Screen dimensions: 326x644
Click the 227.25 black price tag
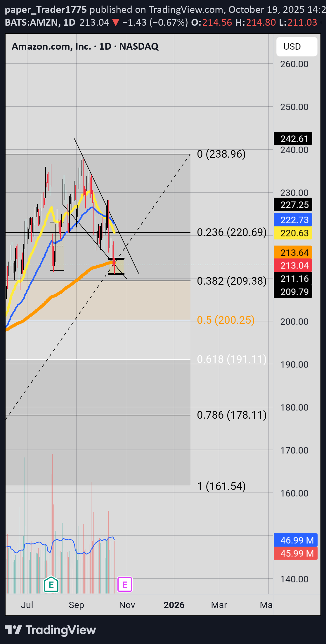click(293, 205)
